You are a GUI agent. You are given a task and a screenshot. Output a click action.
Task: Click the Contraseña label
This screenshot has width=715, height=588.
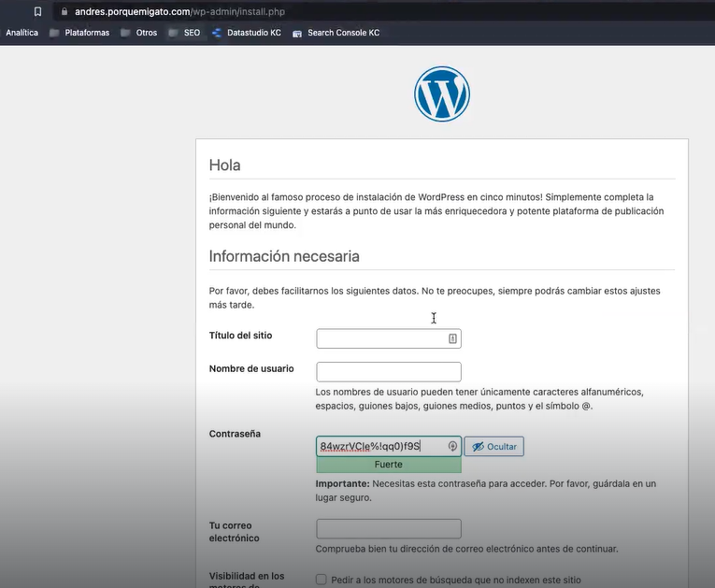point(235,434)
